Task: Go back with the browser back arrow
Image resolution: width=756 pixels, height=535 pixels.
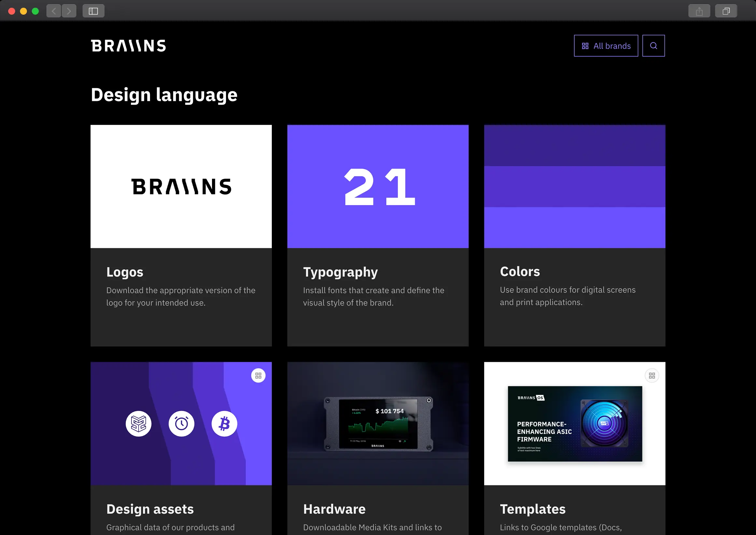Action: click(54, 11)
